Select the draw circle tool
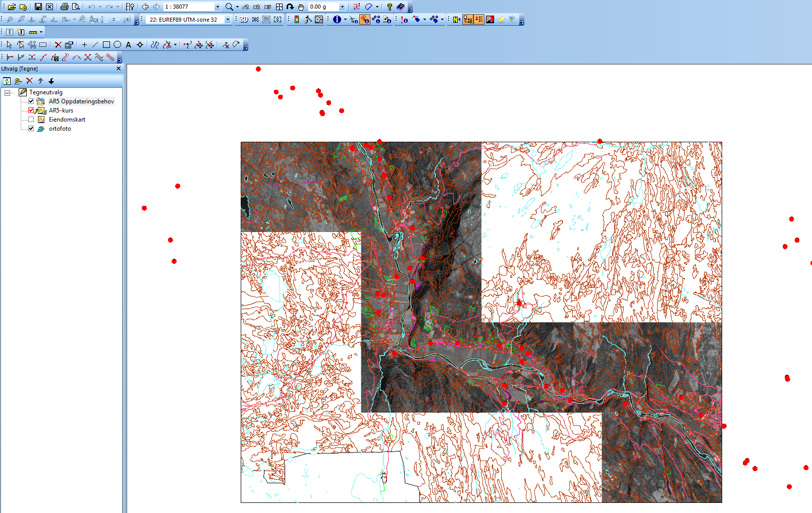Viewport: 812px width, 513px height. pos(118,44)
